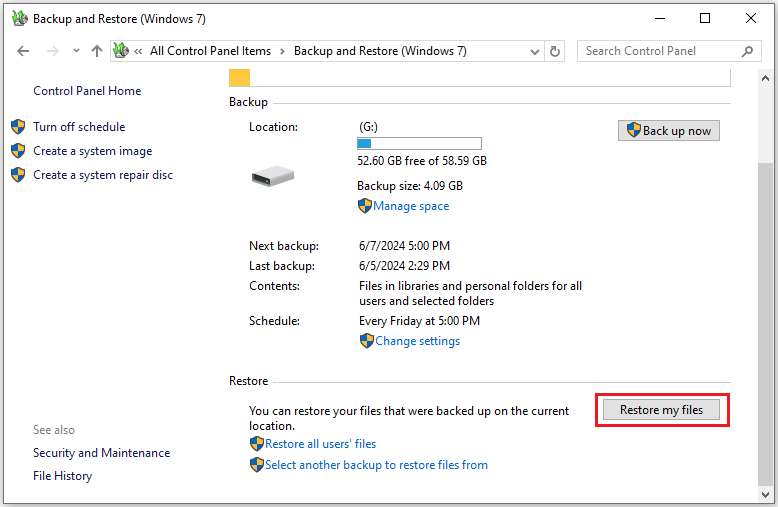Maximize the Backup and Restore window

click(x=705, y=19)
